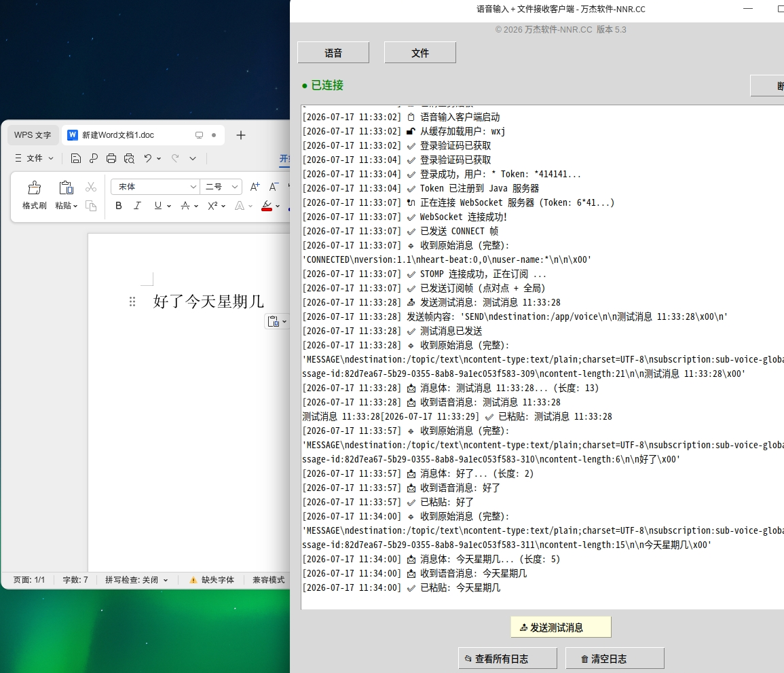Open print preview in WPS toolbar
Viewport: 784px width, 673px height.
pyautogui.click(x=129, y=159)
